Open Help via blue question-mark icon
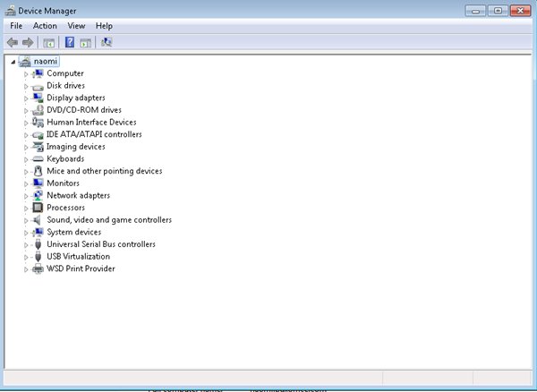This screenshot has height=392, width=537. tap(70, 42)
